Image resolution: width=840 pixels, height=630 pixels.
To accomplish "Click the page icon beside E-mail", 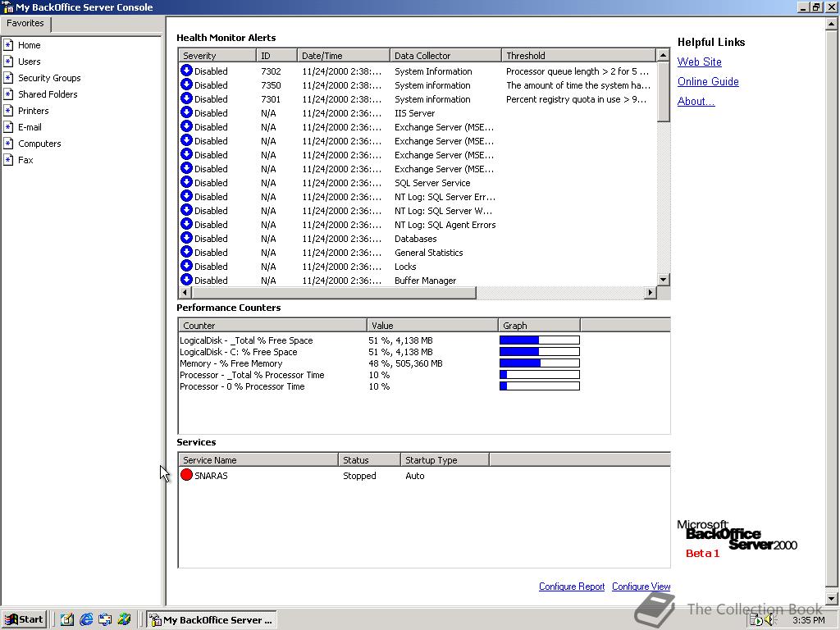I will [8, 127].
